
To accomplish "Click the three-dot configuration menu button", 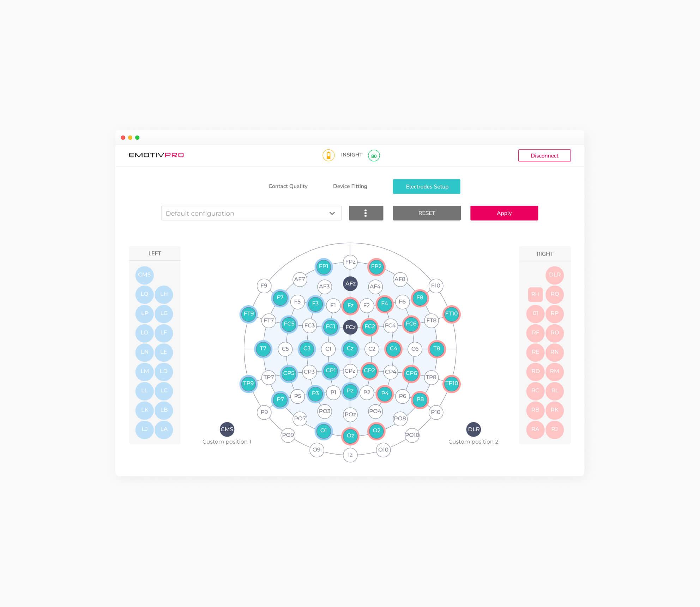I will point(366,213).
